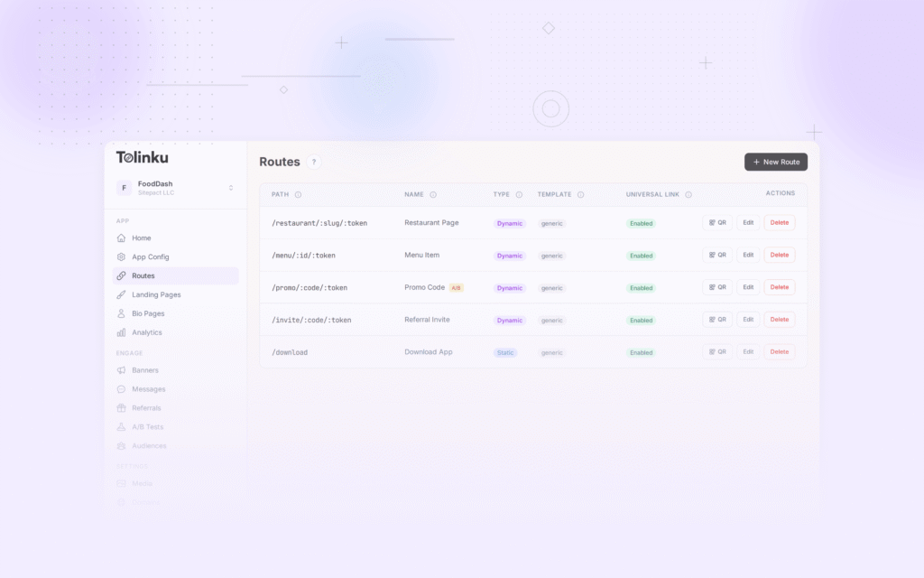924x578 pixels.
Task: Toggle Enabled universal link for Restaurant Page
Action: coord(641,223)
